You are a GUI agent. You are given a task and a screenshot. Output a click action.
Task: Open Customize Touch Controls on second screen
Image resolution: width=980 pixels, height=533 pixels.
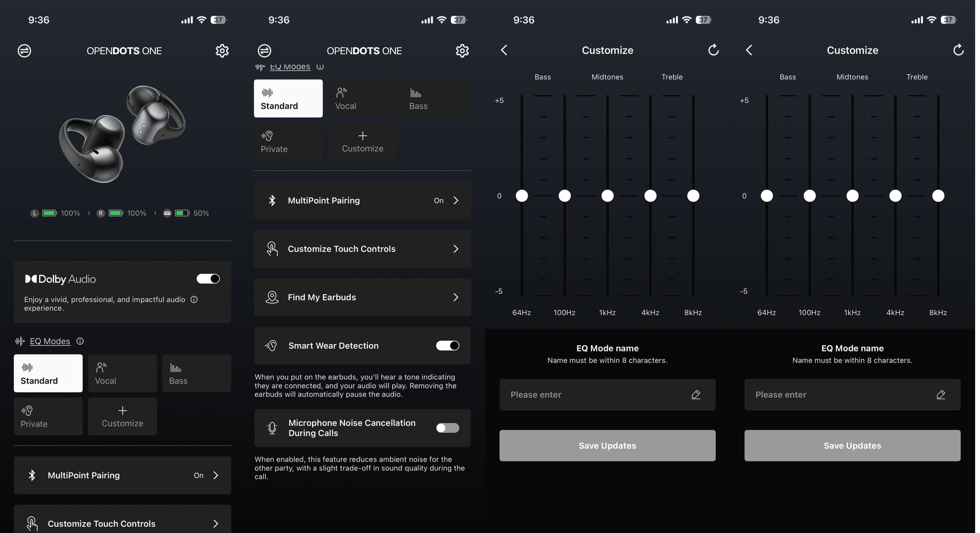click(363, 249)
